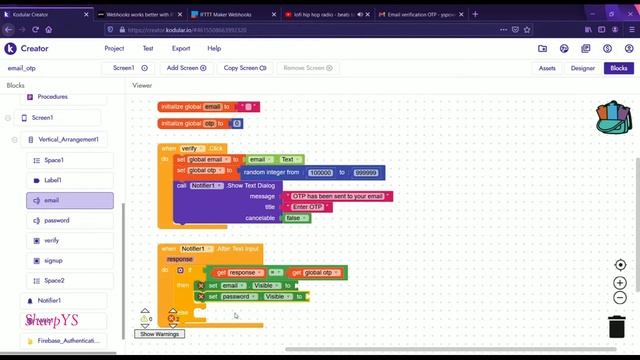
Task: Open the Export menu
Action: [181, 49]
